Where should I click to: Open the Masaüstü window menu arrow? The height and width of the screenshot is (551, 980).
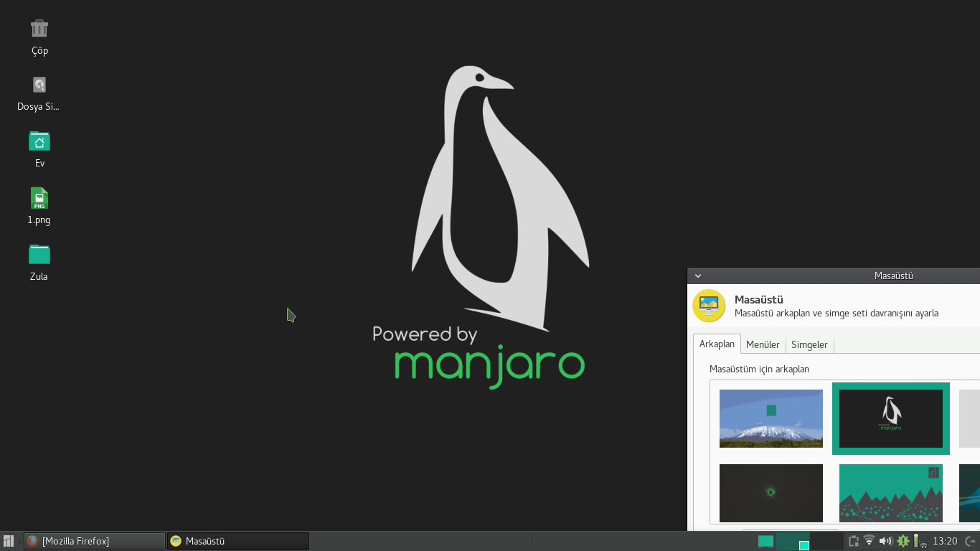[x=698, y=275]
